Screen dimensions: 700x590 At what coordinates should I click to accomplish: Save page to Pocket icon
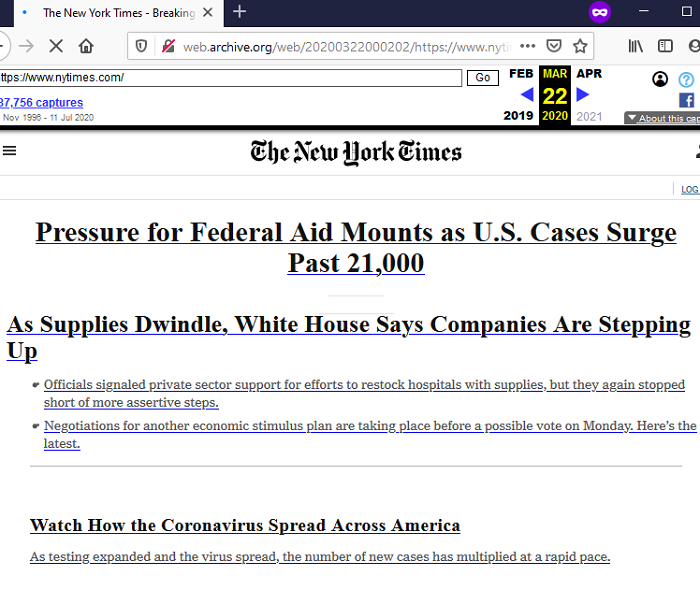click(x=554, y=46)
